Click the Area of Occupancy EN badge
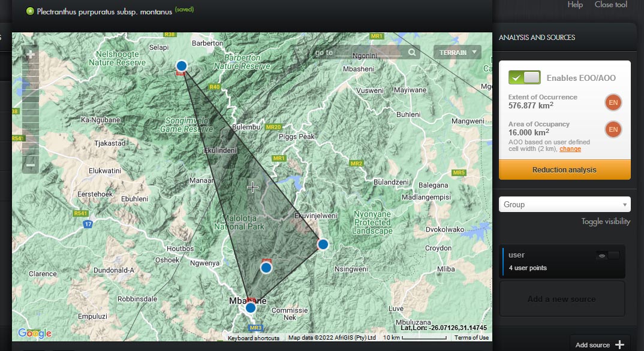The image size is (644, 351). 613,129
